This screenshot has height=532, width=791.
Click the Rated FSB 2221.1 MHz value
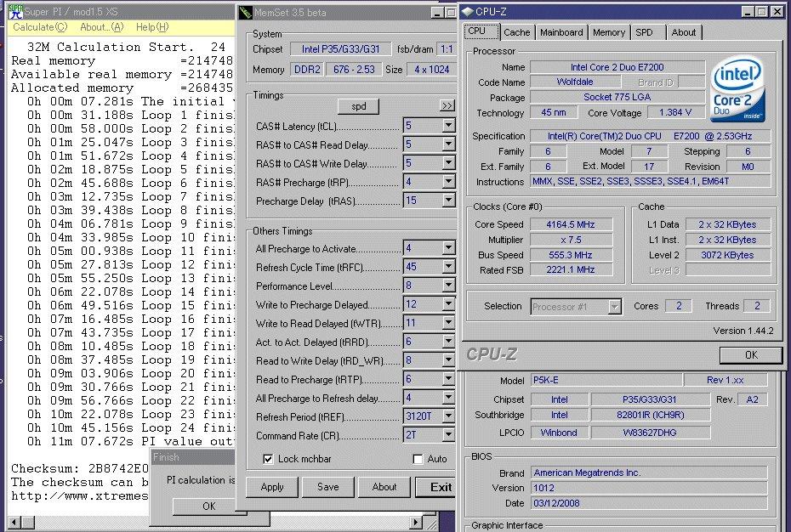(x=570, y=269)
